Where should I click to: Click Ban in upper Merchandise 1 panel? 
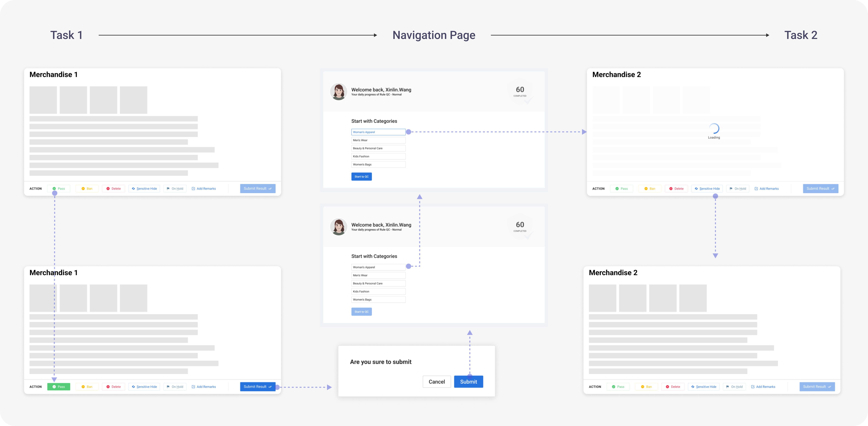[x=87, y=189]
